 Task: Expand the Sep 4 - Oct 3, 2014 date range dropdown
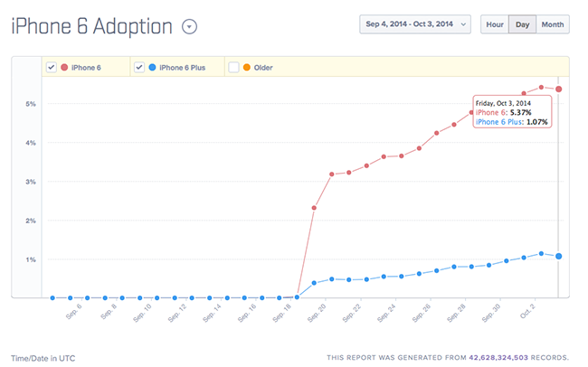click(415, 24)
